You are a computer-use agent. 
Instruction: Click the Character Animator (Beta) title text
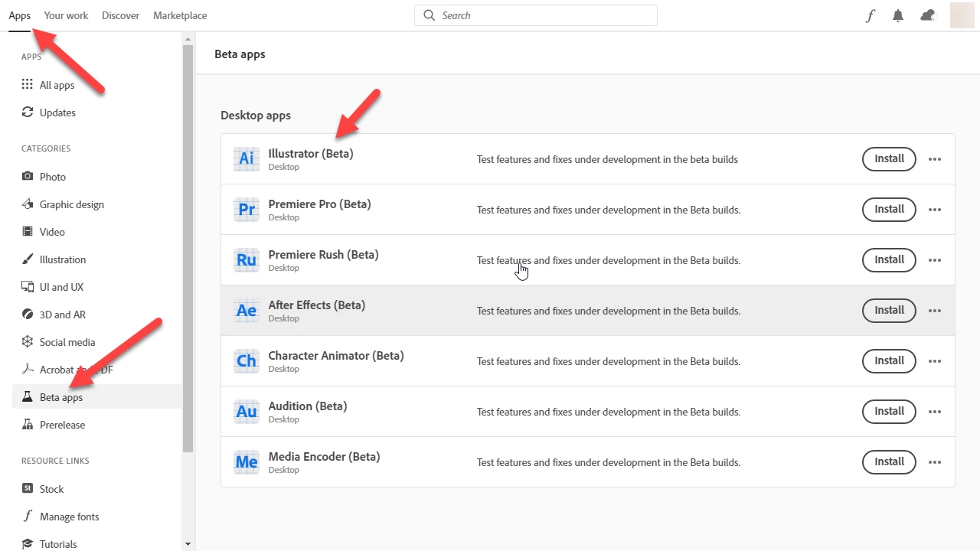[336, 356]
